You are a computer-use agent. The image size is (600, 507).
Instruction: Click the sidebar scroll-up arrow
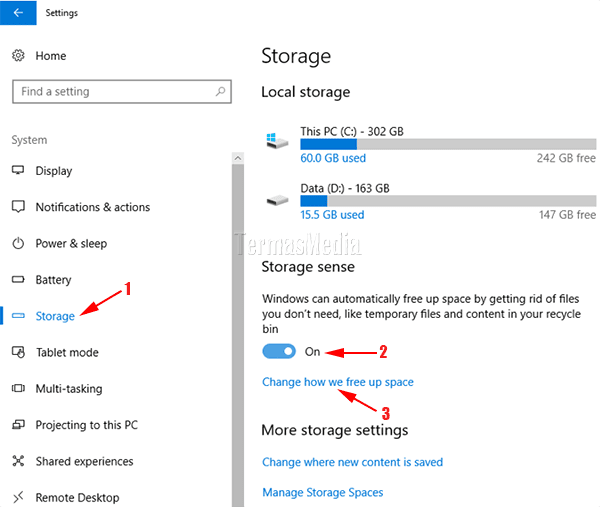(238, 158)
